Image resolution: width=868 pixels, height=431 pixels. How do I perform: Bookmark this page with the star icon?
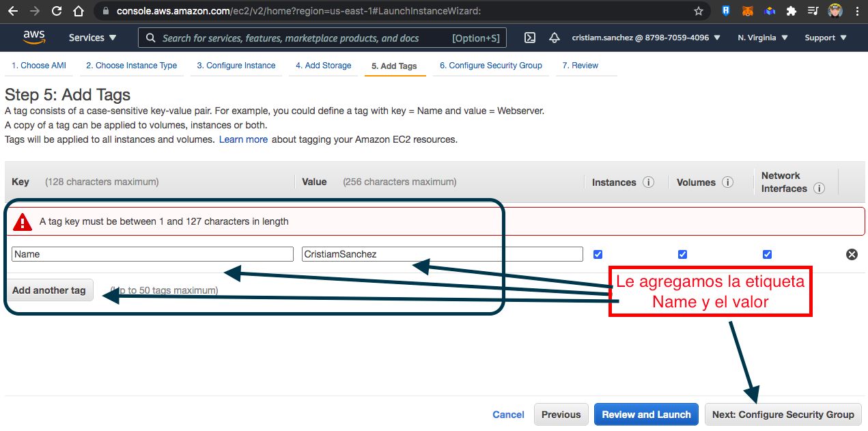(699, 11)
